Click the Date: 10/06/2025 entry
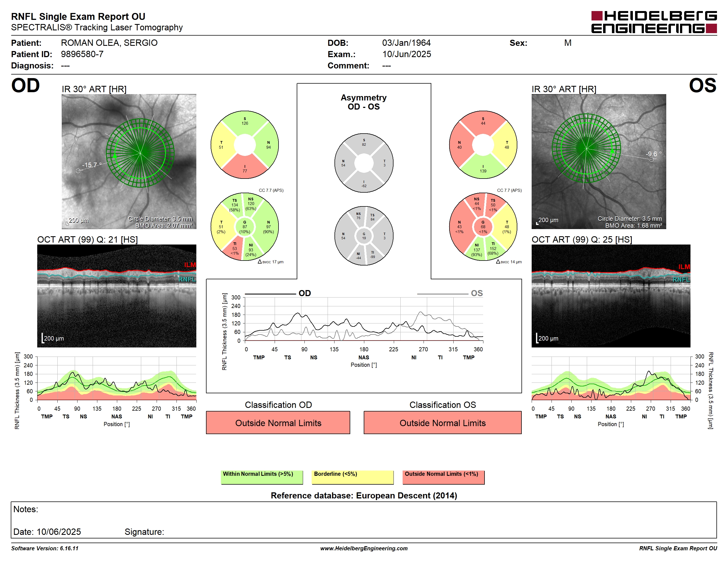The width and height of the screenshot is (728, 563). (x=47, y=532)
